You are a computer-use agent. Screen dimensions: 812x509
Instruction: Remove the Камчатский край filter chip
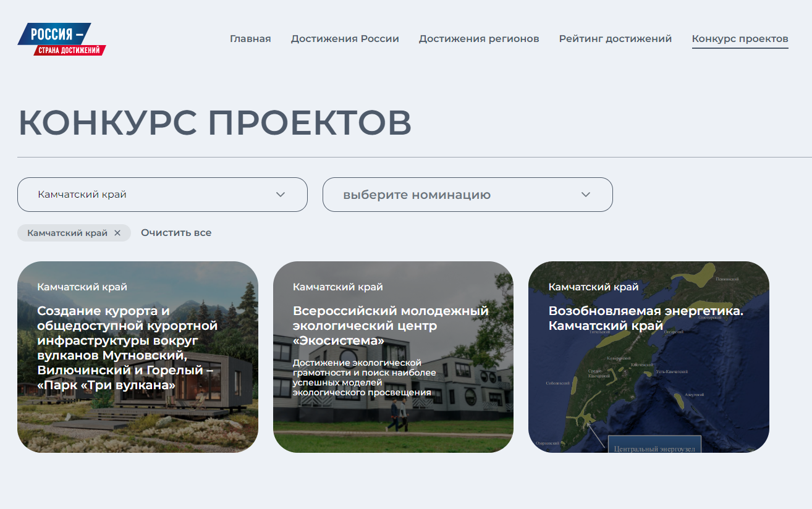(x=117, y=233)
